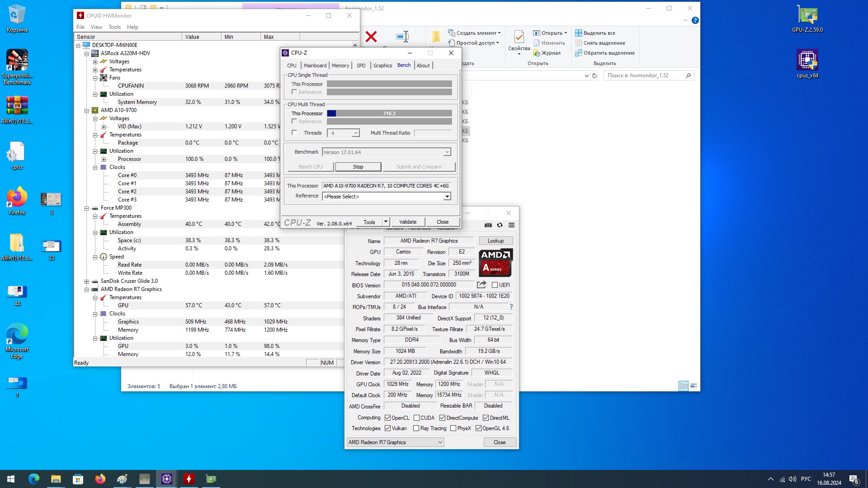Enable the Threads checkbox in CPU-Z
This screenshot has width=868, height=488.
click(x=295, y=133)
